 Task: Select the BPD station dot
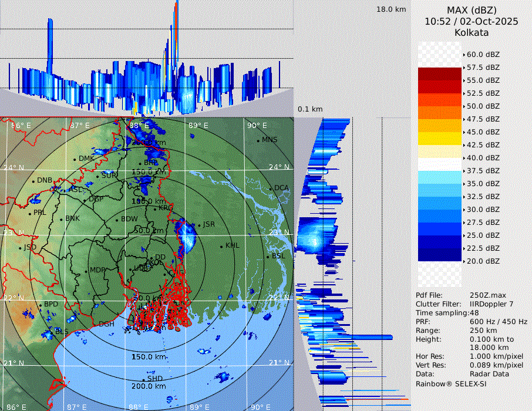(x=41, y=305)
